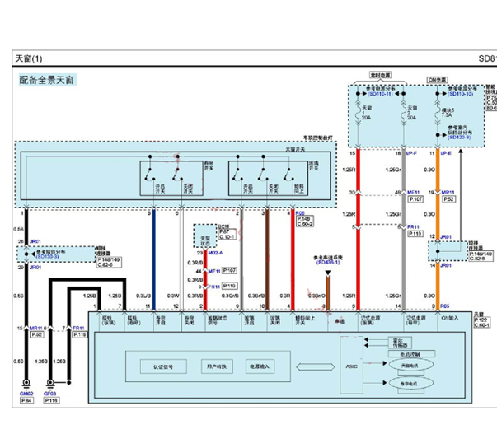
Task: Select the GM02 ground label
Action: (x=26, y=394)
